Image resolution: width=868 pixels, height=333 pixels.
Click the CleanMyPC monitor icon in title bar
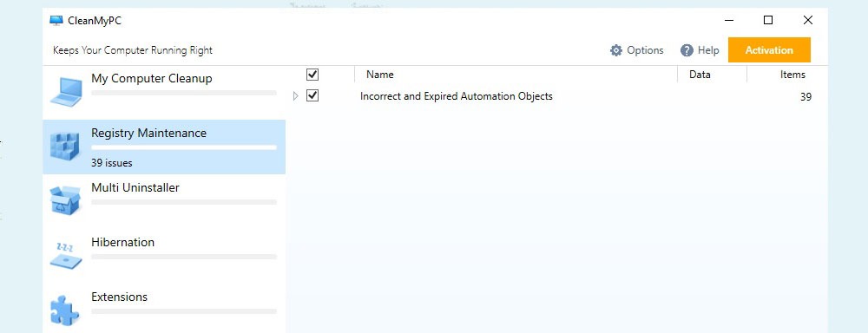click(x=56, y=21)
